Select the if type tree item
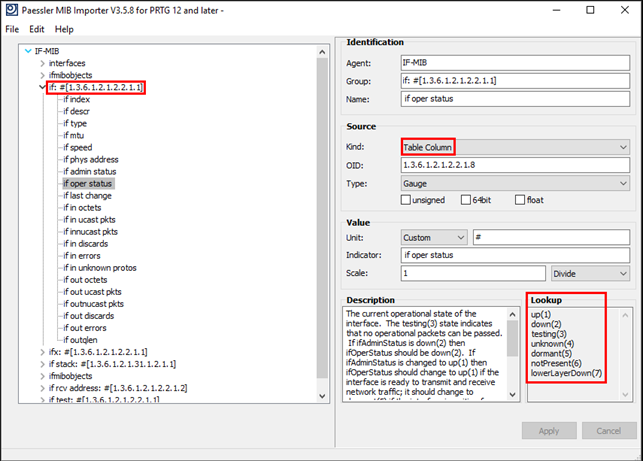 75,123
